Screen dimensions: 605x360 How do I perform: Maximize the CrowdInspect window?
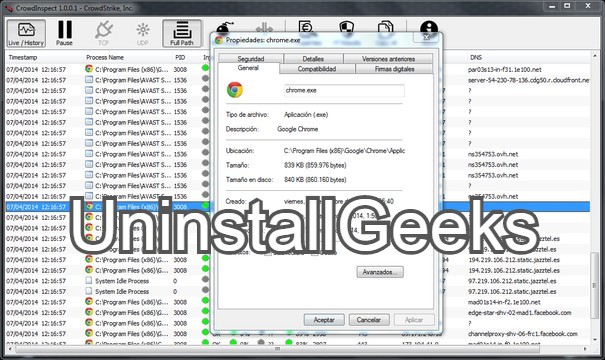(x=567, y=6)
